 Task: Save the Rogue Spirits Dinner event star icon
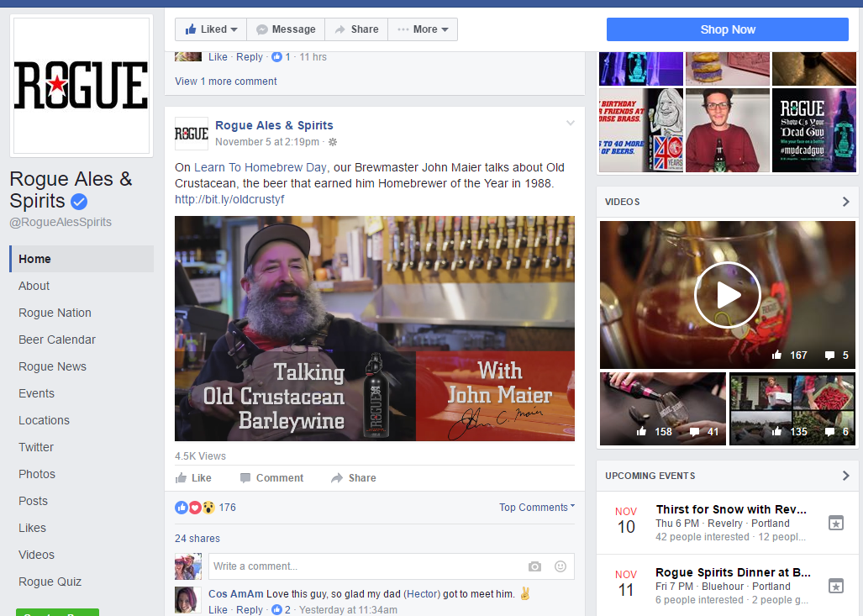(835, 586)
